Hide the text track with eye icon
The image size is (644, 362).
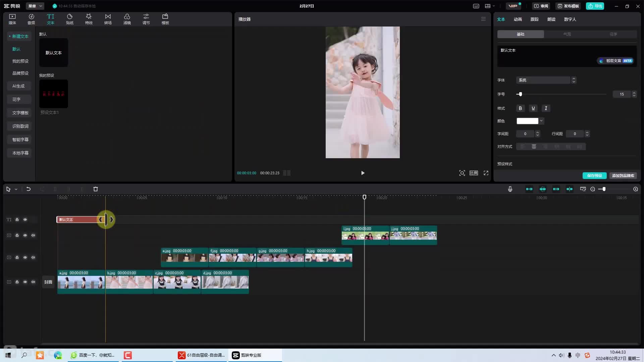25,220
